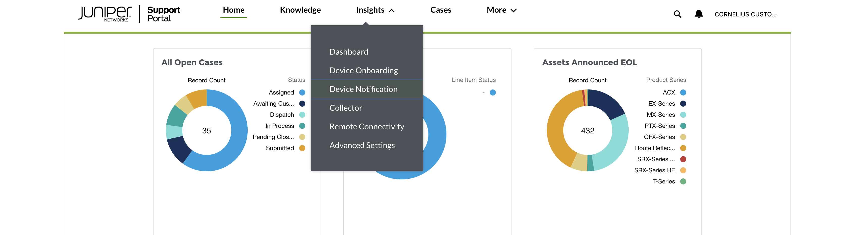View notifications via the bell icon
The image size is (868, 235).
coord(698,14)
